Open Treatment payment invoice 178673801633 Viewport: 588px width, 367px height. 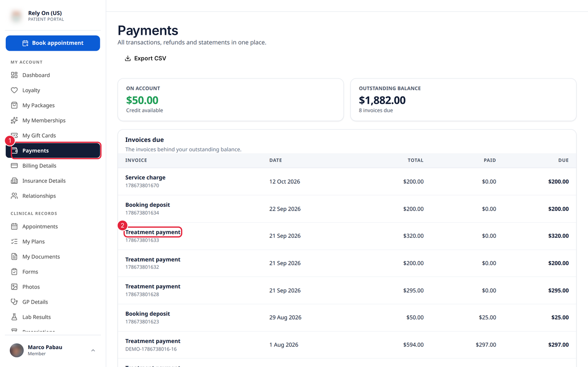(347, 236)
